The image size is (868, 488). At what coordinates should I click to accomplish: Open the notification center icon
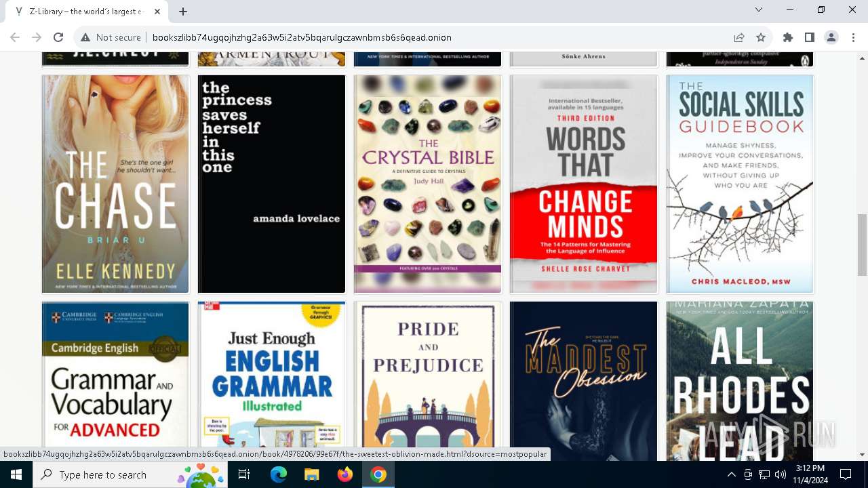(846, 474)
